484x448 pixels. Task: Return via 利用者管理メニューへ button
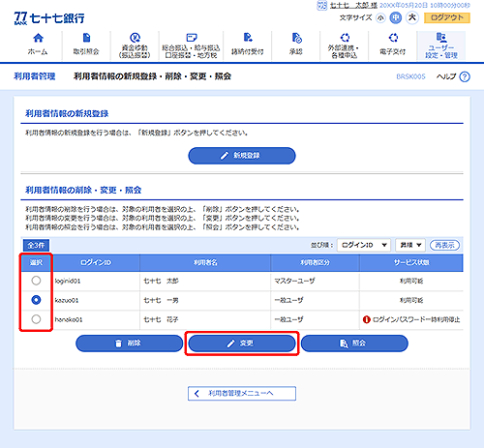(x=242, y=394)
